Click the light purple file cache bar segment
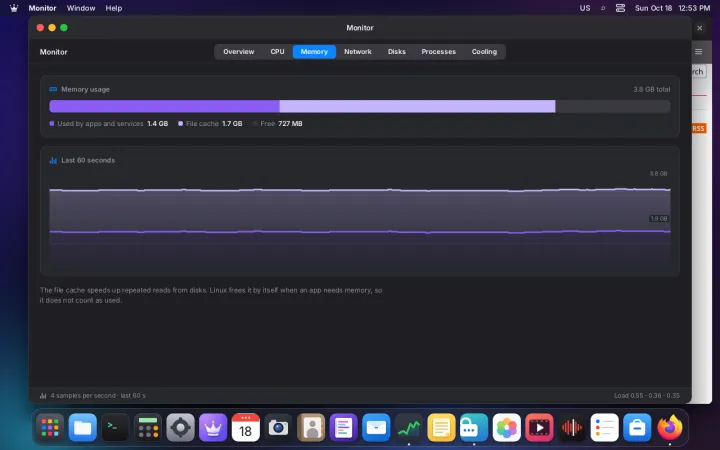The width and height of the screenshot is (720, 450). click(x=417, y=106)
